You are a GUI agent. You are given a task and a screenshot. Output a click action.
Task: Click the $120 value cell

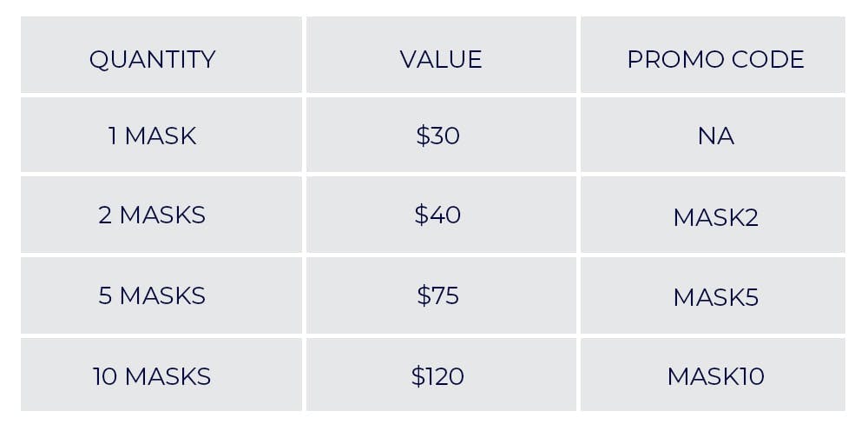pos(438,376)
